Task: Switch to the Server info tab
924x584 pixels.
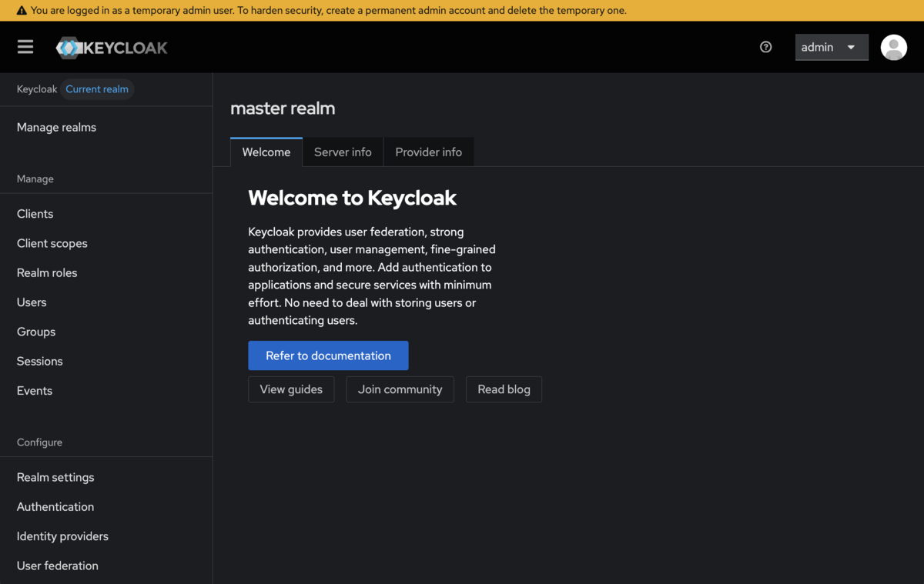Action: 343,152
